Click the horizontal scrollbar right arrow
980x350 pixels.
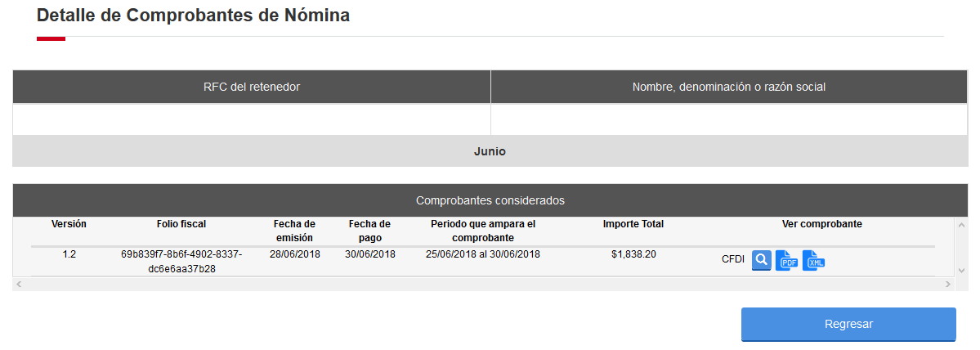949,285
